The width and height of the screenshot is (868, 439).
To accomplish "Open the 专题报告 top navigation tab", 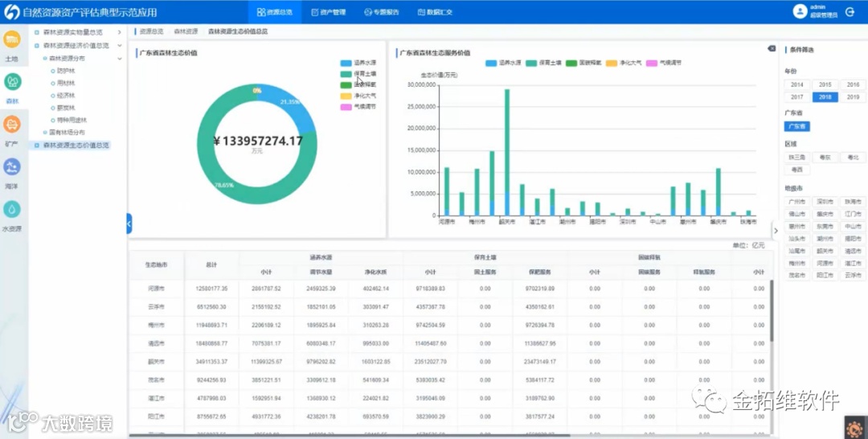I will (382, 12).
